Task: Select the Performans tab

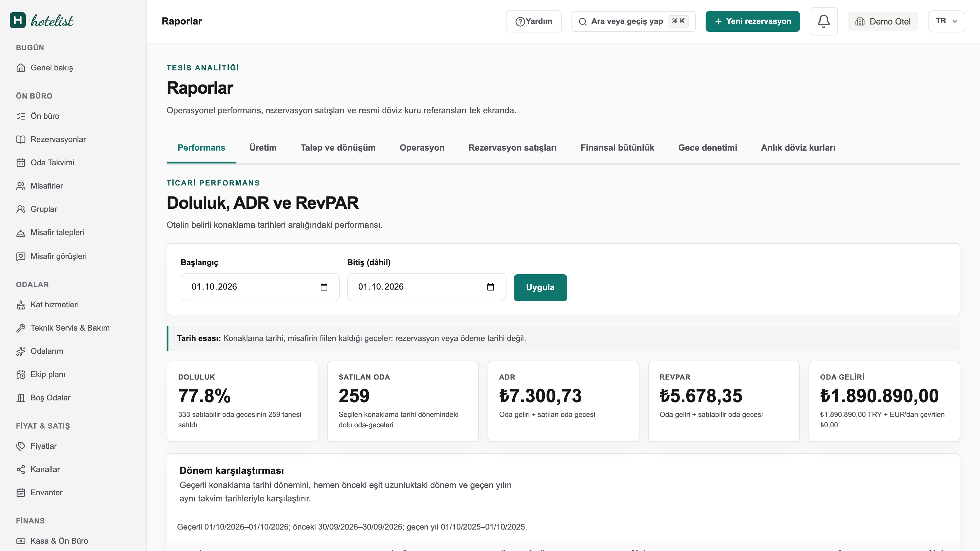Action: coord(201,148)
